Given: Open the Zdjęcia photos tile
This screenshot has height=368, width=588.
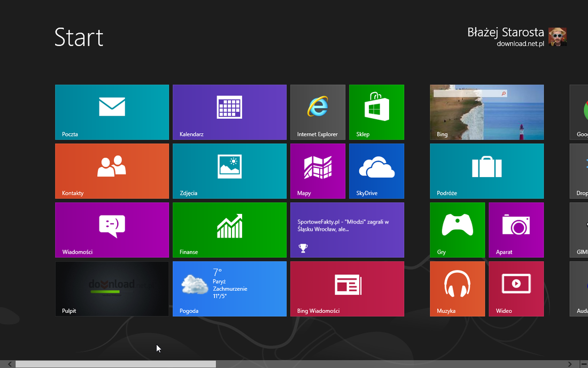Looking at the screenshot, I should point(229,171).
